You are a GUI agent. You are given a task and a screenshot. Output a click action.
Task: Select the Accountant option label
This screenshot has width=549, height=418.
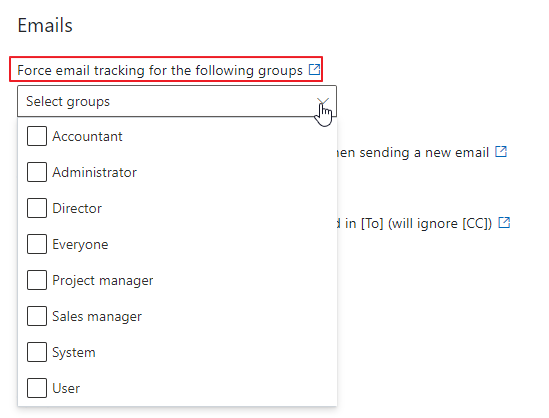point(87,136)
